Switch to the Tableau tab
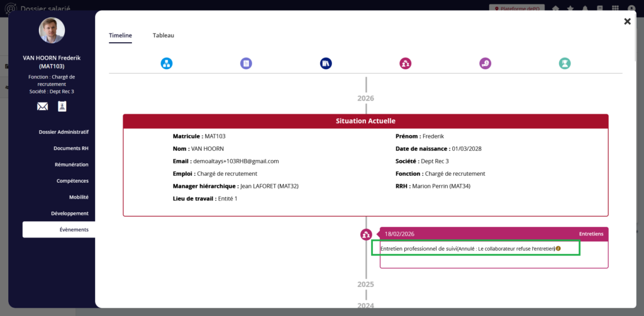The height and width of the screenshot is (316, 644). [164, 35]
